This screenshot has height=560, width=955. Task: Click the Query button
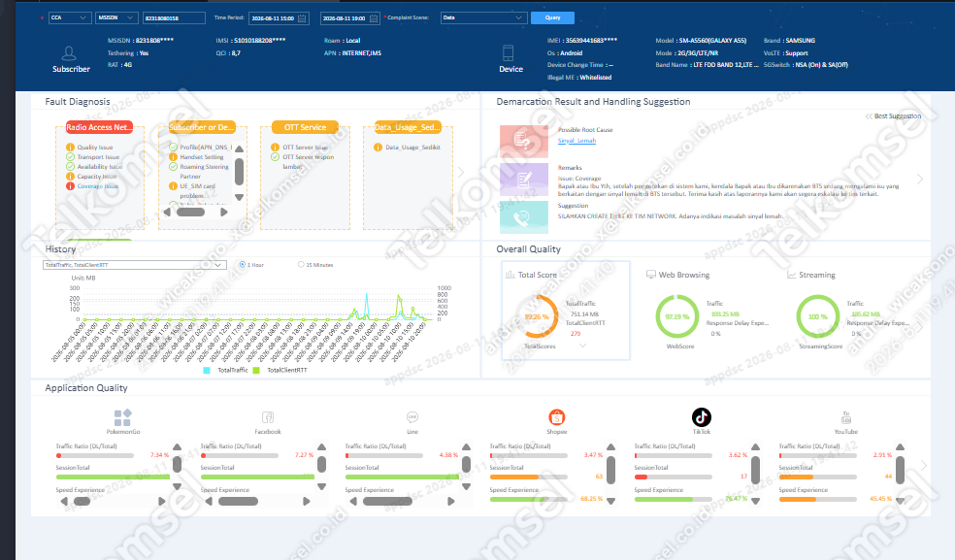pyautogui.click(x=552, y=17)
